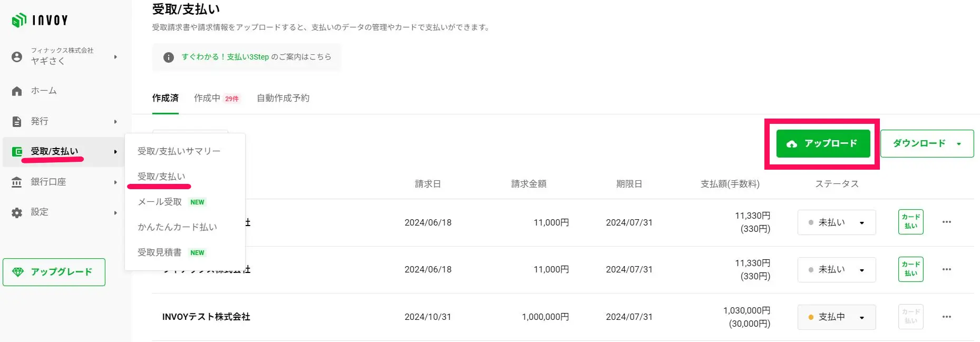The height and width of the screenshot is (342, 980).
Task: Expand the 設定 submenu arrow
Action: click(115, 213)
